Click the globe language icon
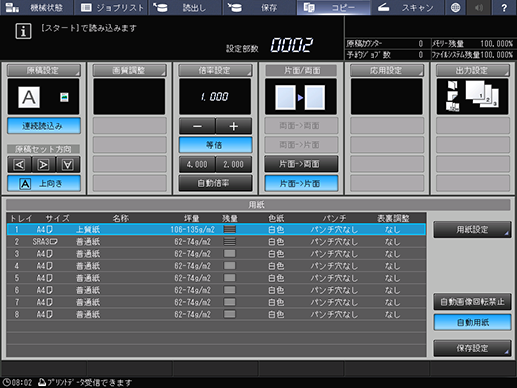Image resolution: width=517 pixels, height=388 pixels. [455, 7]
